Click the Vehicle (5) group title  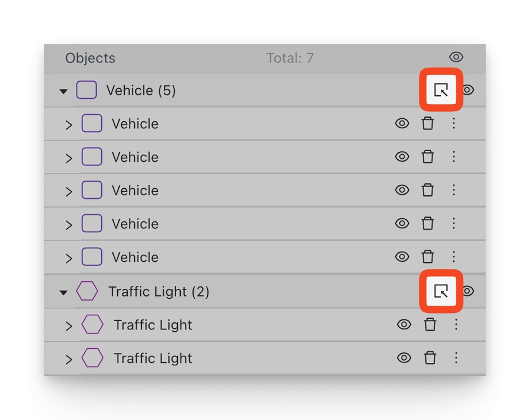pos(141,91)
